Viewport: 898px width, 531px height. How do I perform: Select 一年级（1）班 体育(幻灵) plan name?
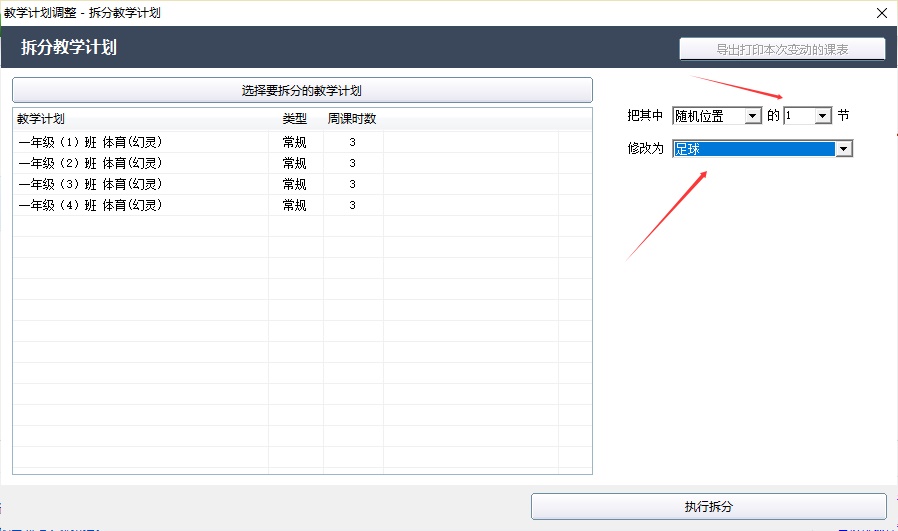[90, 142]
